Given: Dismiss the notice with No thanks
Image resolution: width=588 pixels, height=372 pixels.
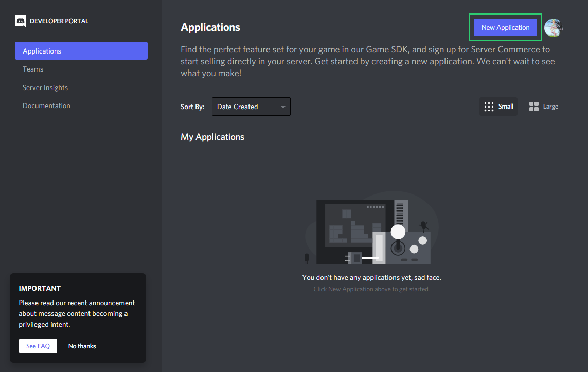Looking at the screenshot, I should pos(82,346).
